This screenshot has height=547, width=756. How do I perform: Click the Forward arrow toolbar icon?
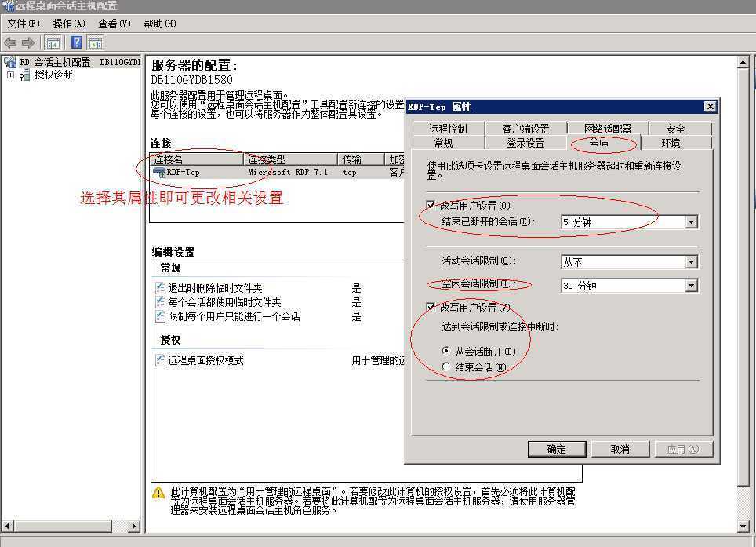28,43
